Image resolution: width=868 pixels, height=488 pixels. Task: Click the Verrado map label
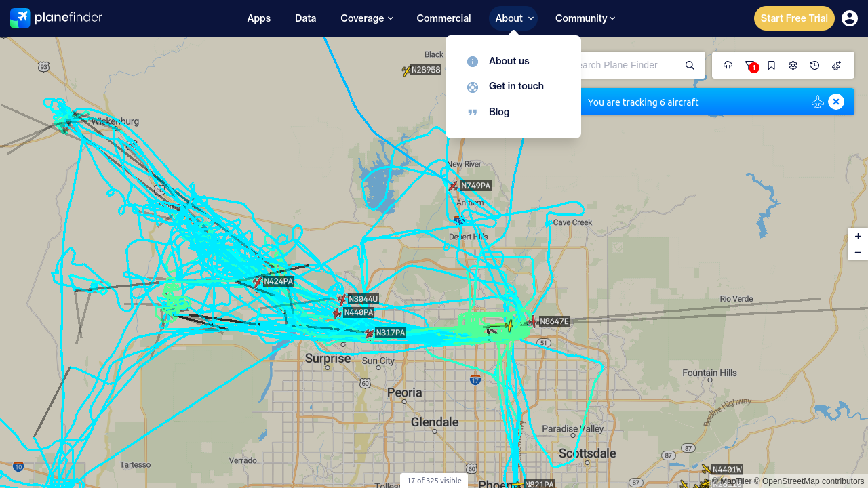243,461
